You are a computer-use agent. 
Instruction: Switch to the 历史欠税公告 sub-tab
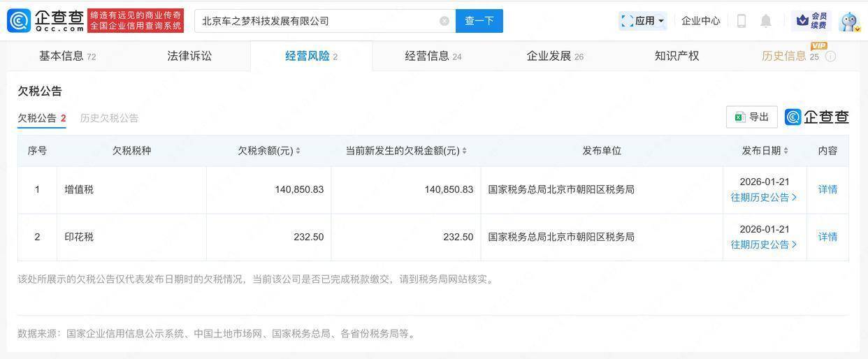[x=109, y=118]
